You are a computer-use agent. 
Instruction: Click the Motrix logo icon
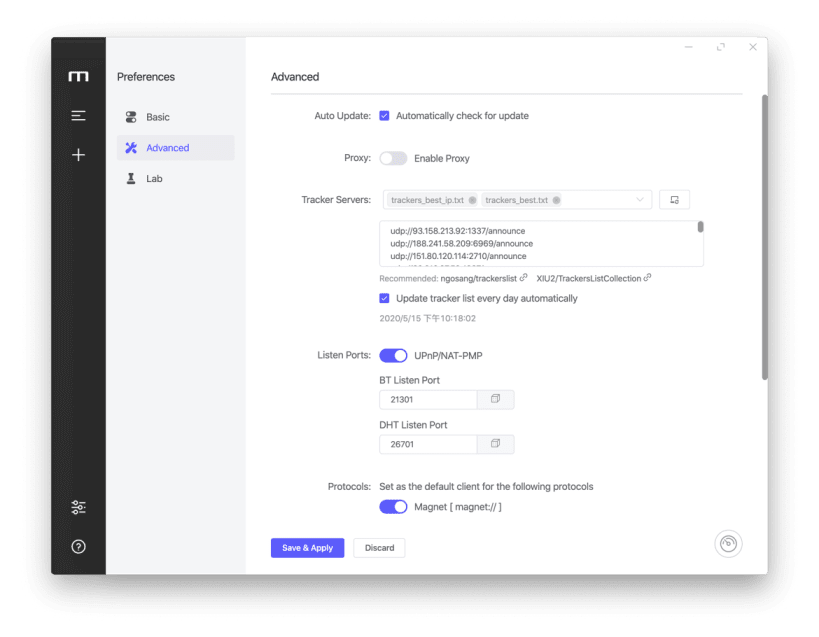[x=78, y=77]
